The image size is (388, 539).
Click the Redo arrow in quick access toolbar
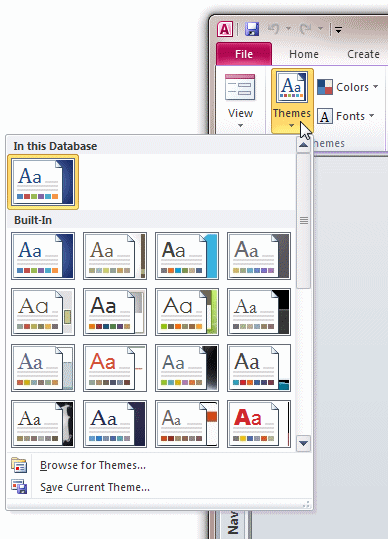pyautogui.click(x=306, y=29)
